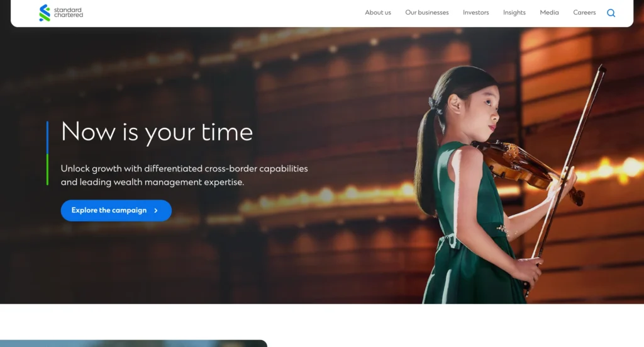Open the Investors menu
Viewport: 644px width, 347px height.
(475, 13)
